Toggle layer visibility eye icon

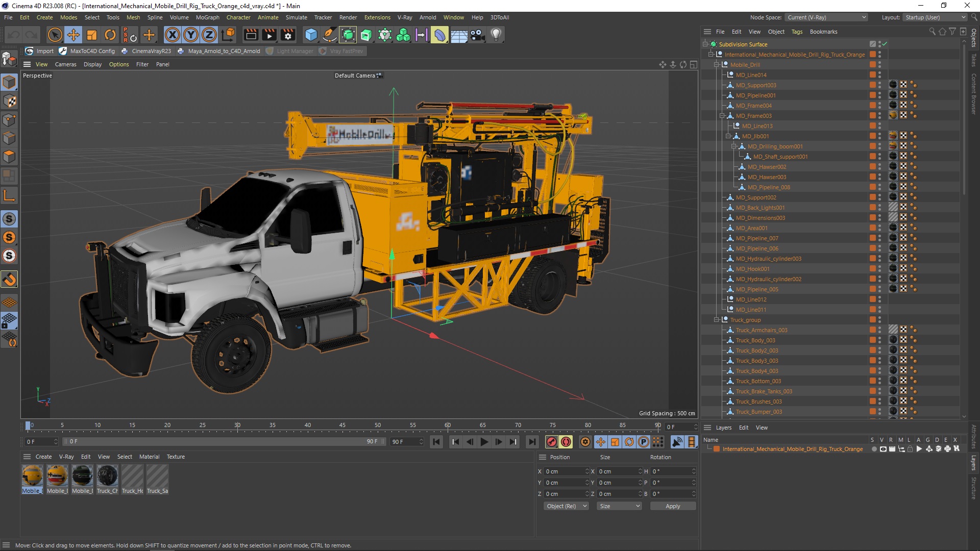(883, 449)
